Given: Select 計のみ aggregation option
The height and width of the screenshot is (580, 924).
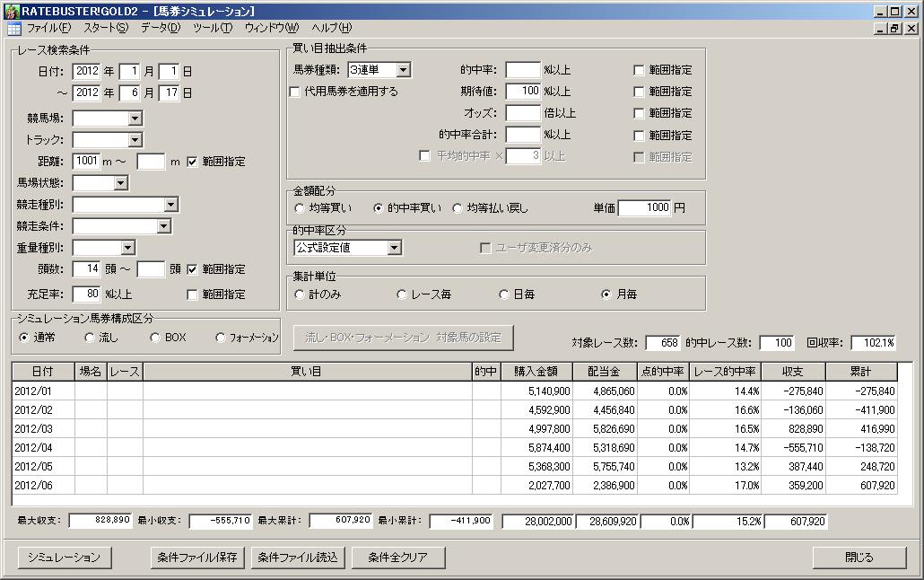Looking at the screenshot, I should tap(300, 294).
